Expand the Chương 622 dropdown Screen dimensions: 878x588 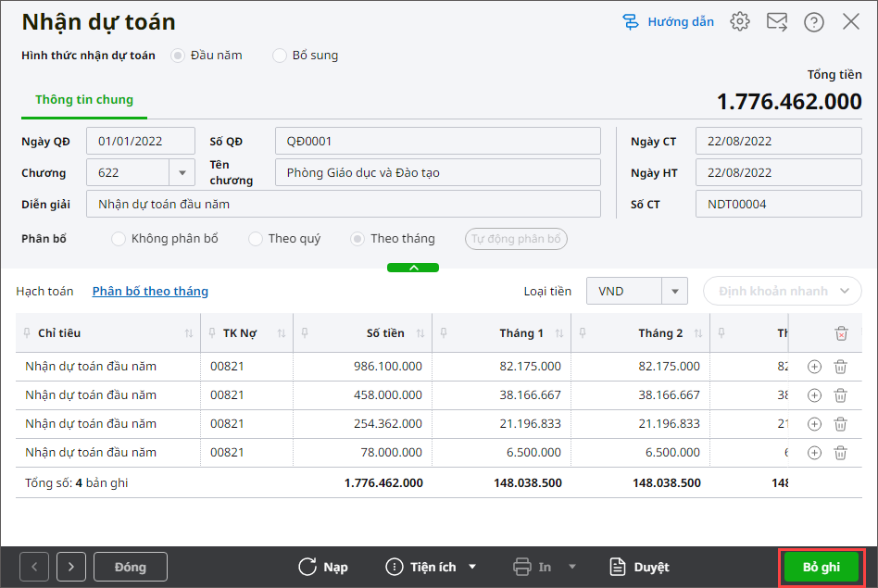(x=181, y=172)
